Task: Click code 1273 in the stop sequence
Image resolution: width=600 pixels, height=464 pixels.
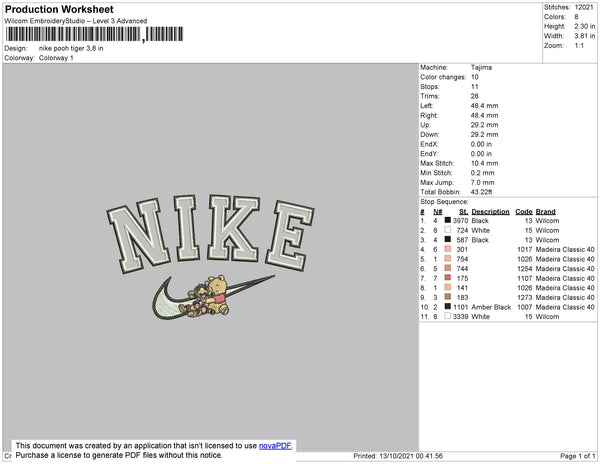Action: pyautogui.click(x=525, y=297)
